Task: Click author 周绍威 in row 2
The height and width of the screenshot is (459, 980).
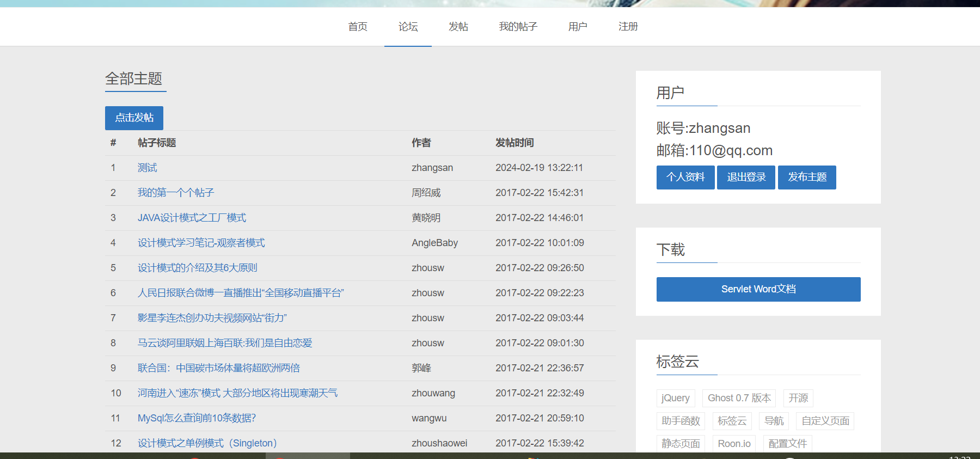Action: (426, 193)
